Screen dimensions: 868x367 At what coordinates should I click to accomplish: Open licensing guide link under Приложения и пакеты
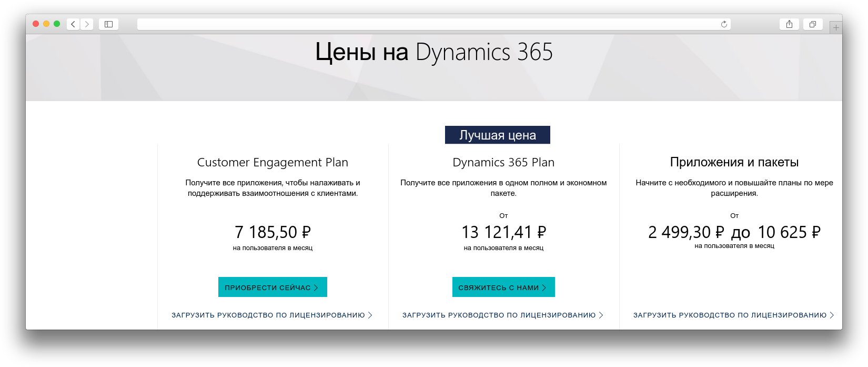(x=734, y=315)
